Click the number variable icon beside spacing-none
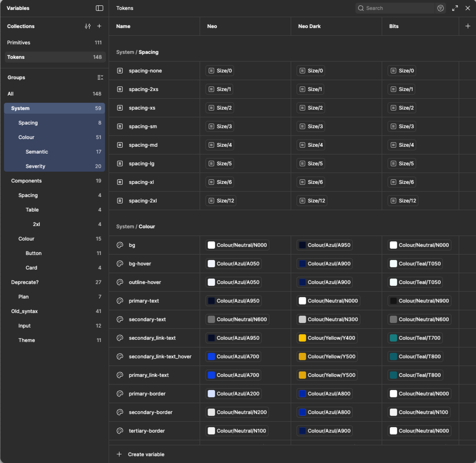Image resolution: width=476 pixels, height=463 pixels. pos(120,70)
